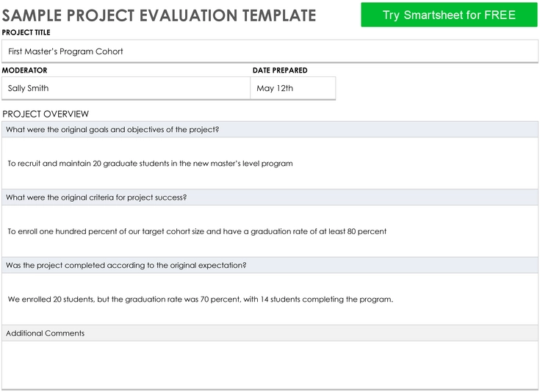The image size is (540, 392).
Task: Click the project completed according to expectation header
Action: 270,265
